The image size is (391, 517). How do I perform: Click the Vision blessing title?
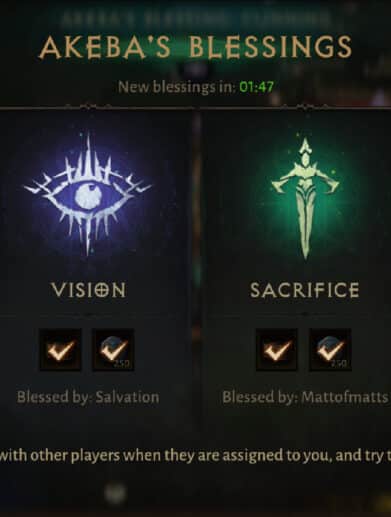coord(88,290)
